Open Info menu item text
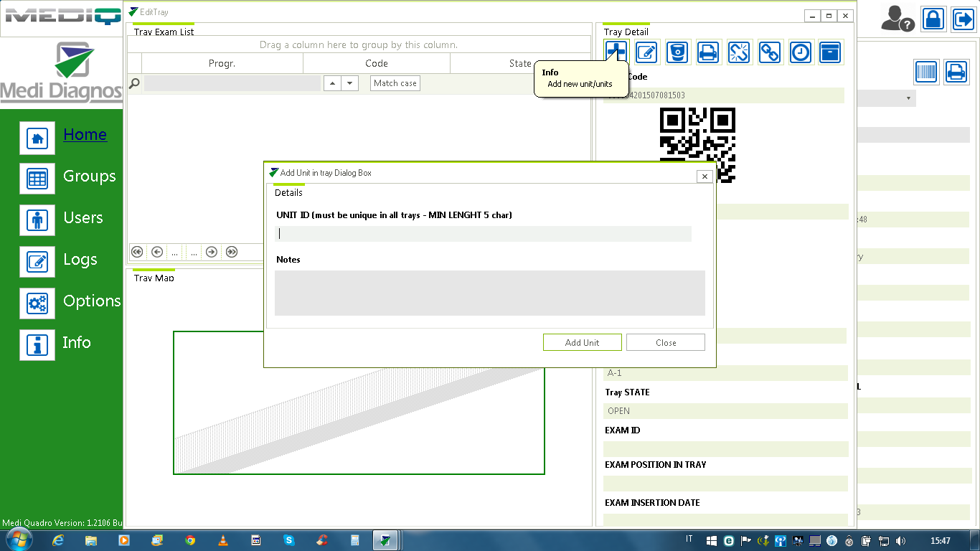Viewport: 980px width, 551px height. click(77, 343)
